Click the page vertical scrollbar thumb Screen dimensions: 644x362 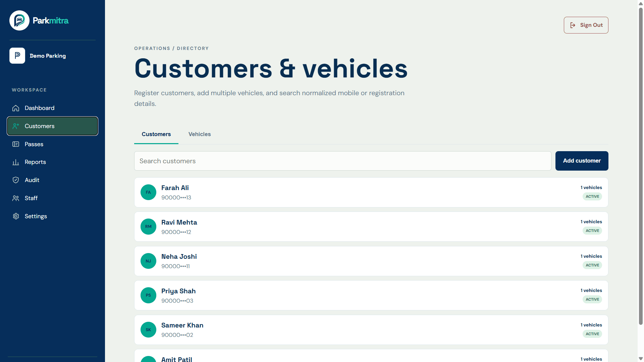point(641,166)
